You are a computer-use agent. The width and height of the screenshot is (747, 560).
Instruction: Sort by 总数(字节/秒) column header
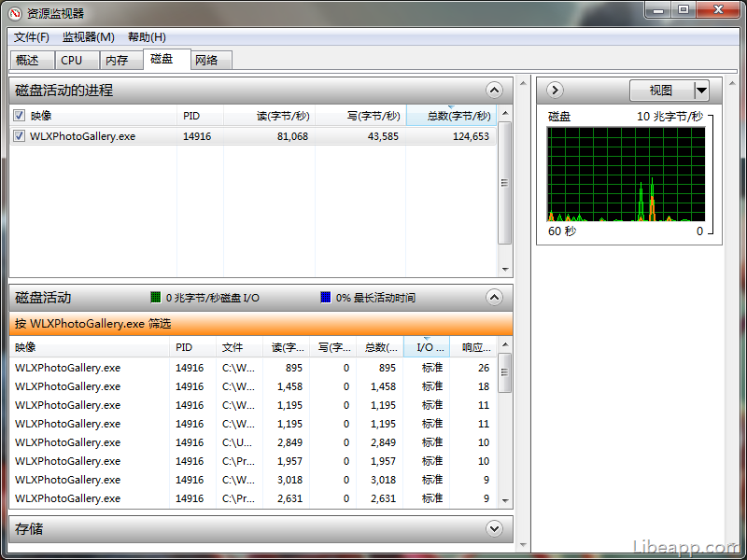(x=451, y=116)
